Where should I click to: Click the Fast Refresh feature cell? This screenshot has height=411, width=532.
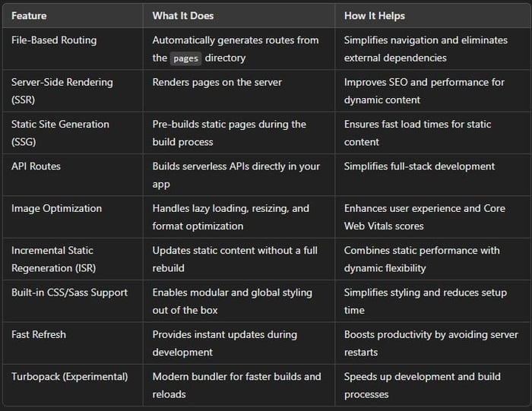tap(73, 343)
